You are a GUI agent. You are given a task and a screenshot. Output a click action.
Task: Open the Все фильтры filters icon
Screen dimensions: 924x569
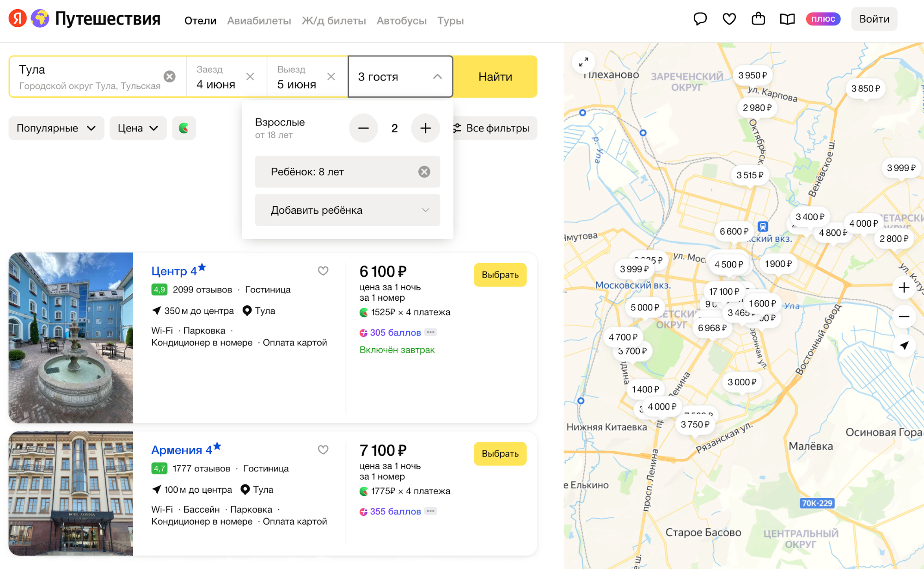457,128
